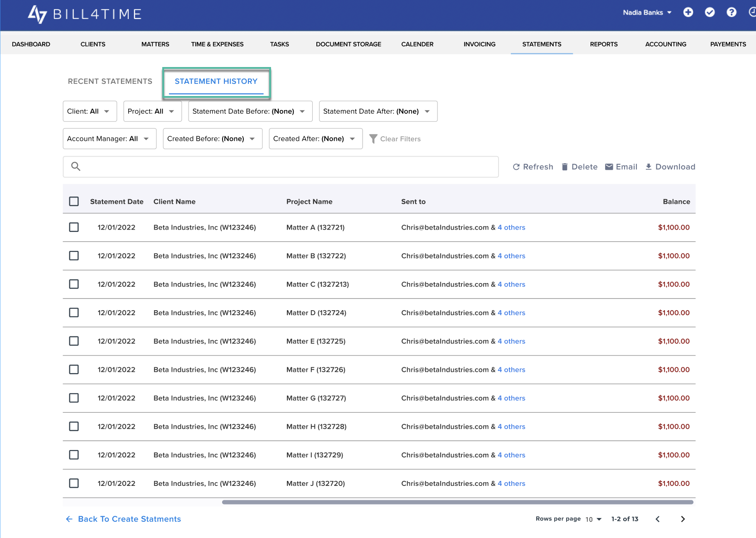Open the Clients menu item

[x=93, y=44]
